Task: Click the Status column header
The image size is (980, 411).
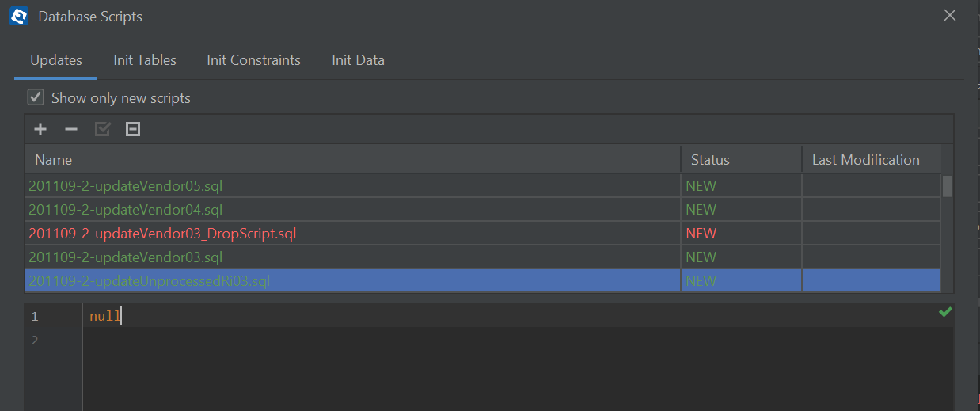Action: click(x=742, y=160)
